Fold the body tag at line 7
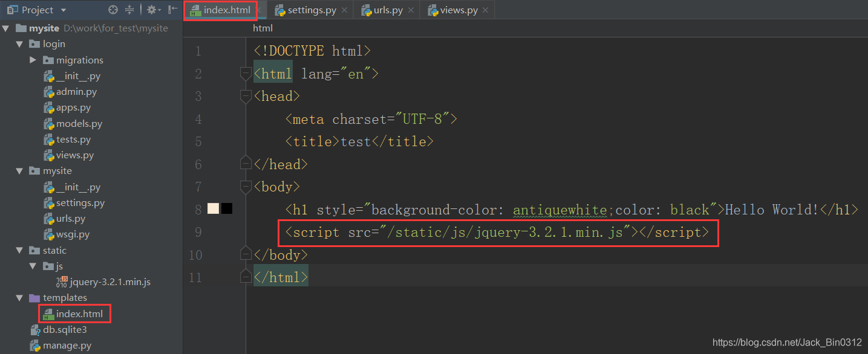868x354 pixels. click(x=246, y=187)
